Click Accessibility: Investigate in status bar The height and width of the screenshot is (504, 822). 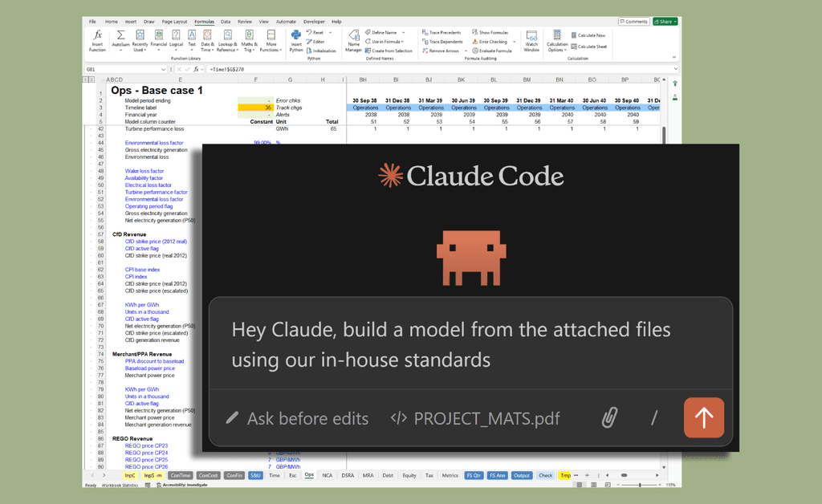pos(181,485)
